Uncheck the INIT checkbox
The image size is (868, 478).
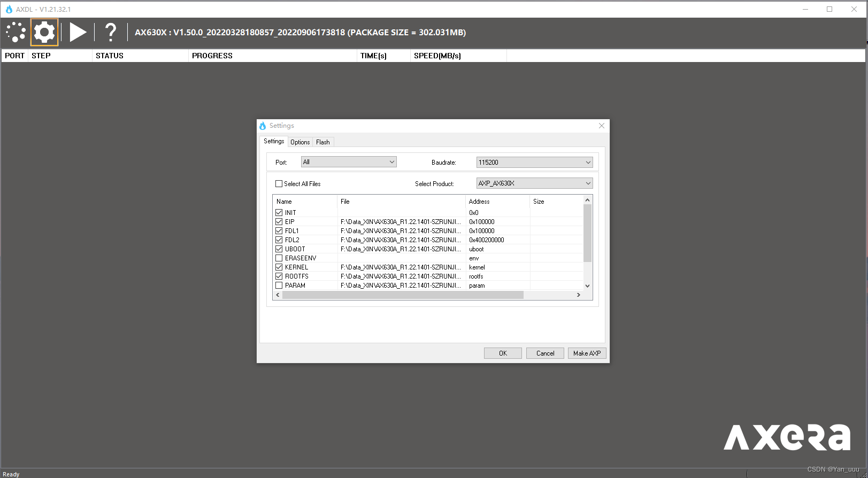click(279, 213)
